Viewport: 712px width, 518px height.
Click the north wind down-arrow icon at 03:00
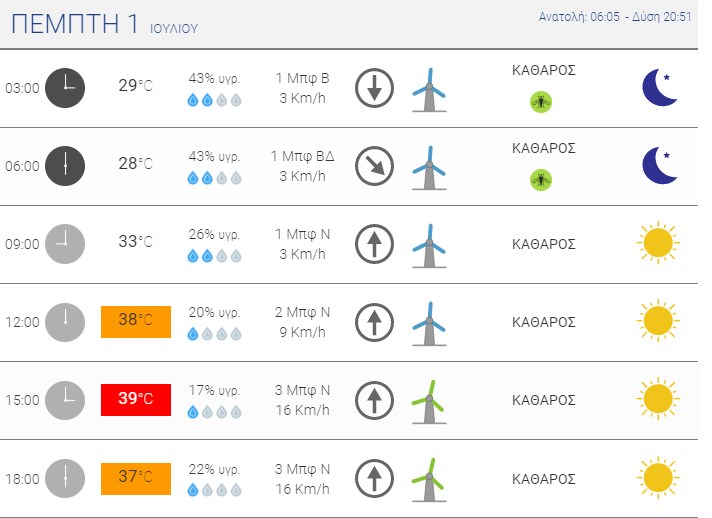click(374, 88)
